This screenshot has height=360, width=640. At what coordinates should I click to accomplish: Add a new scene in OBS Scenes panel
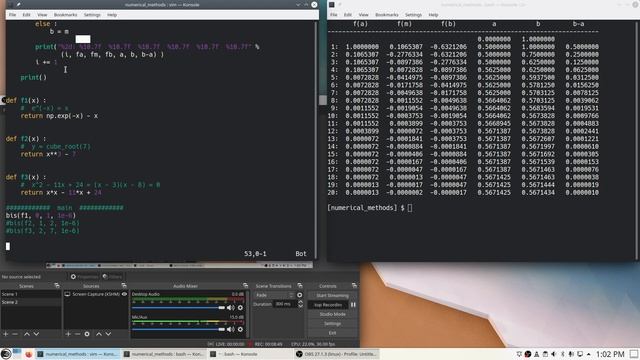(6, 334)
